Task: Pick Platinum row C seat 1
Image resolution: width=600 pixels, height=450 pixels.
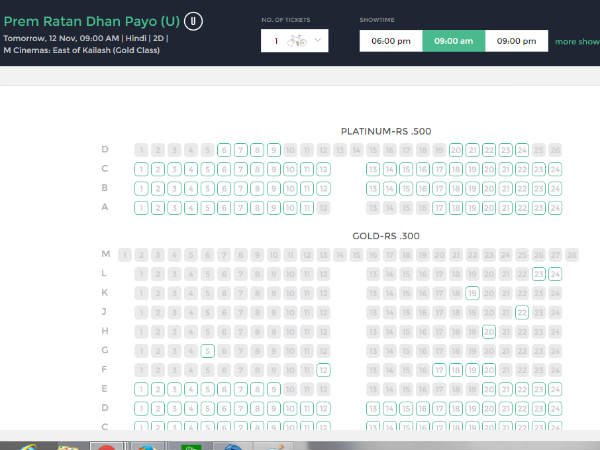Action: (141, 169)
